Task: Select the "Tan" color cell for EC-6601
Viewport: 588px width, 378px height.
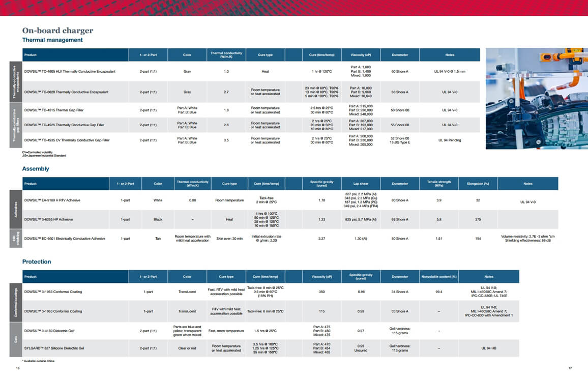Action: (x=158, y=239)
